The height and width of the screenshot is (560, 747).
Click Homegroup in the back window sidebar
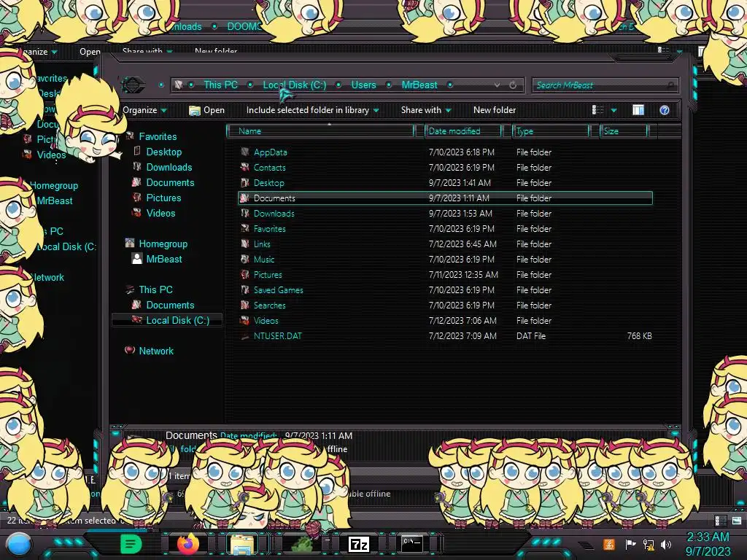[x=53, y=186]
